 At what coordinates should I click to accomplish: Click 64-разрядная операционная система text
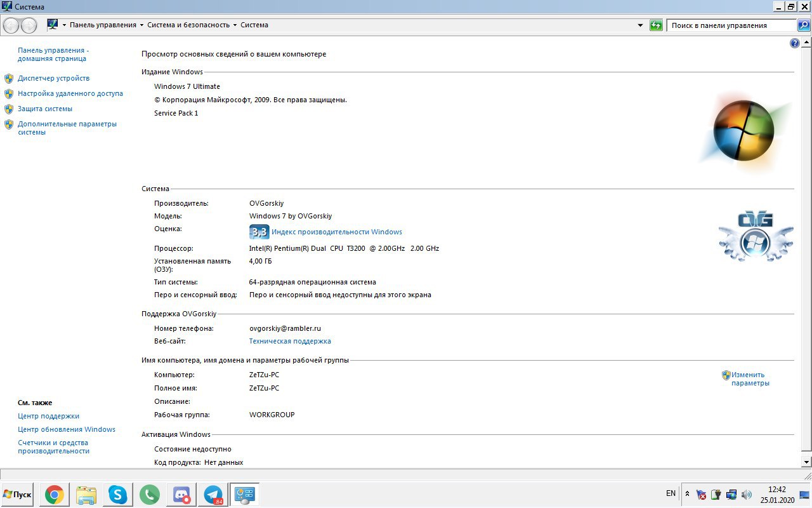[x=313, y=282]
